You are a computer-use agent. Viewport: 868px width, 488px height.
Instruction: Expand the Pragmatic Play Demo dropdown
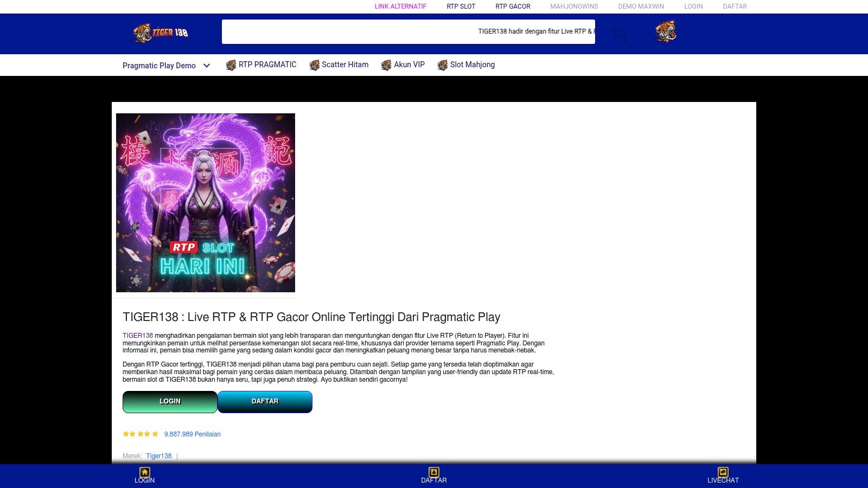click(159, 66)
